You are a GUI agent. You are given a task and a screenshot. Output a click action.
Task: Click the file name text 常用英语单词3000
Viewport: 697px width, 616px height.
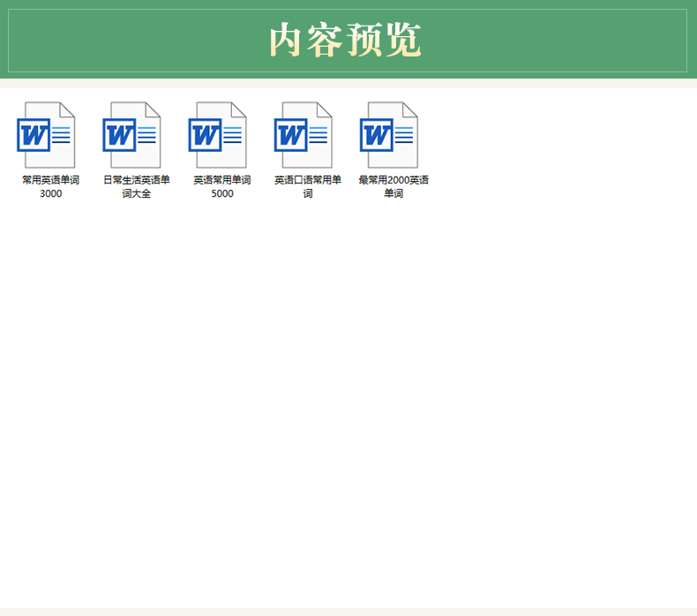pyautogui.click(x=50, y=187)
